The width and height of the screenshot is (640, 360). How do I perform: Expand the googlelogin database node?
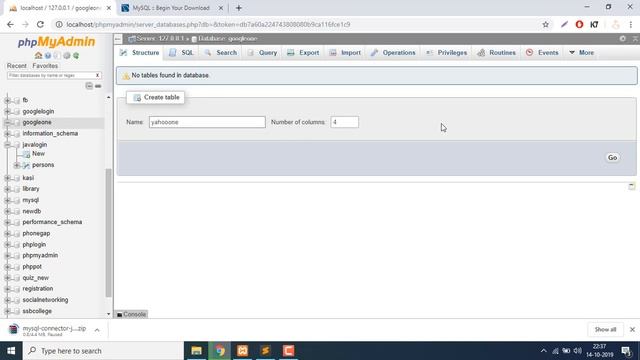[7, 111]
